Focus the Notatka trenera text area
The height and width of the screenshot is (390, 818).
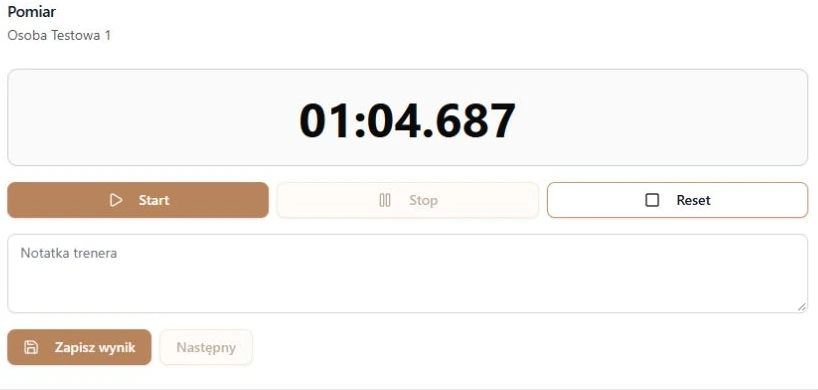pyautogui.click(x=407, y=274)
